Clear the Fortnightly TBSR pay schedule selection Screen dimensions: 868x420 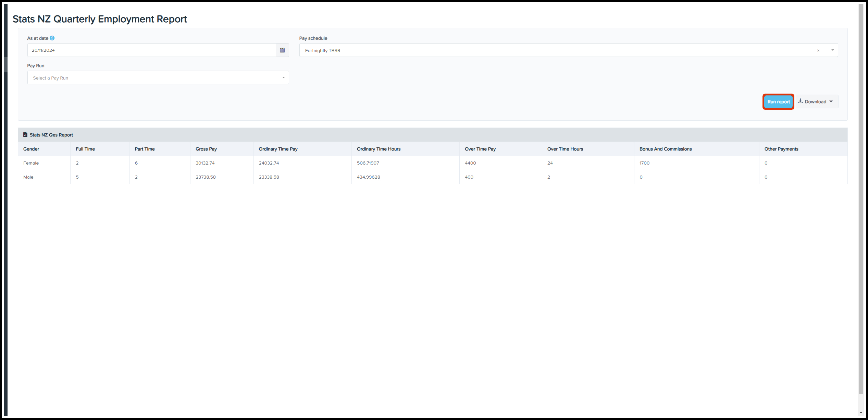tap(818, 50)
